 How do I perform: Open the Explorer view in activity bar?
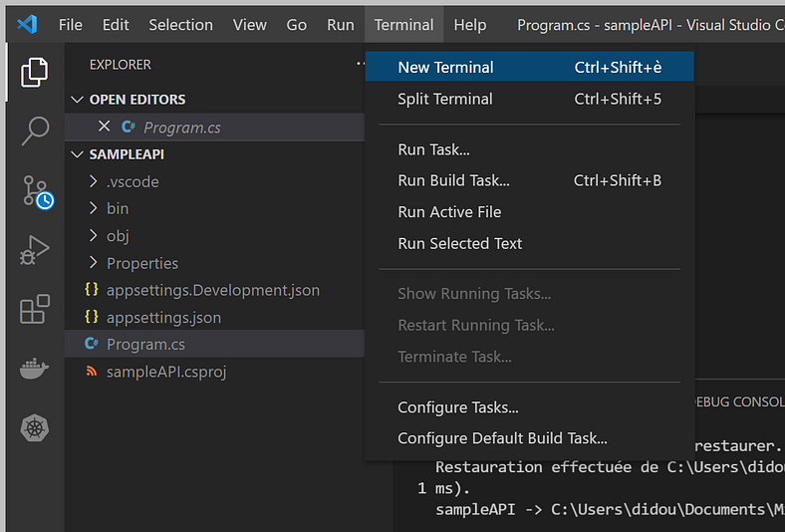(35, 72)
